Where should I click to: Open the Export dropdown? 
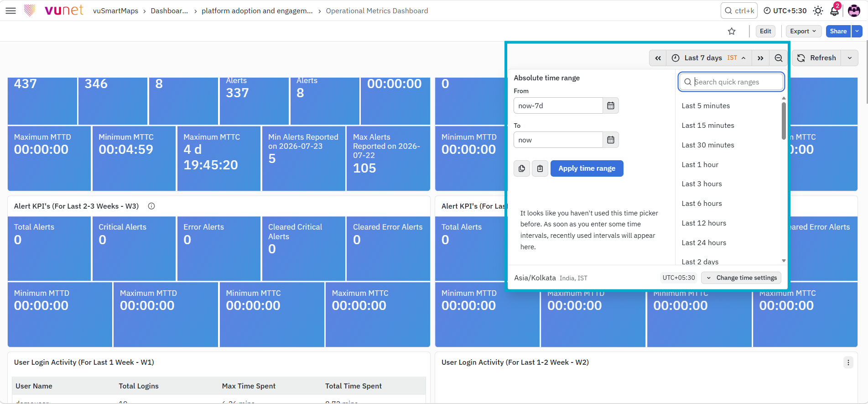click(803, 31)
